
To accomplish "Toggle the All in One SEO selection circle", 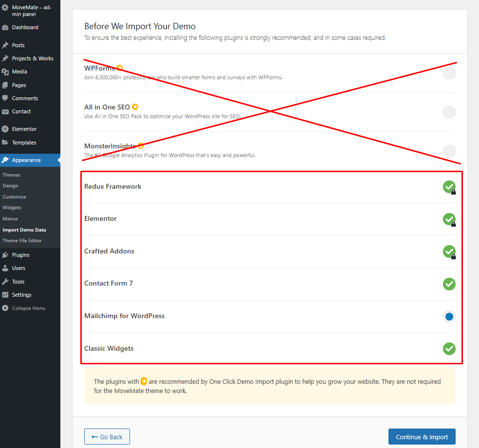I will pos(449,112).
